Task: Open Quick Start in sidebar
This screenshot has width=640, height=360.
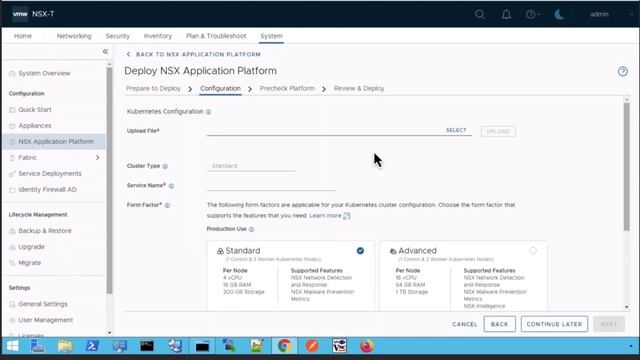Action: [x=35, y=110]
